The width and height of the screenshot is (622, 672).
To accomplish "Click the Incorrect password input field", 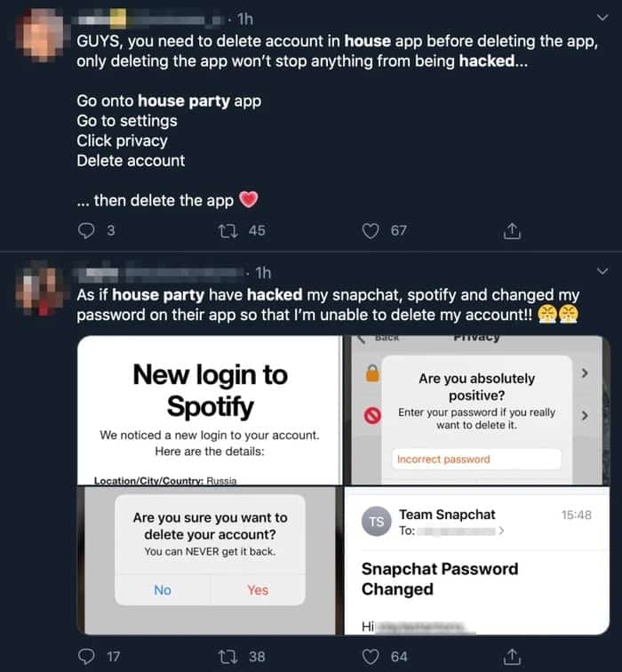I will click(x=476, y=459).
